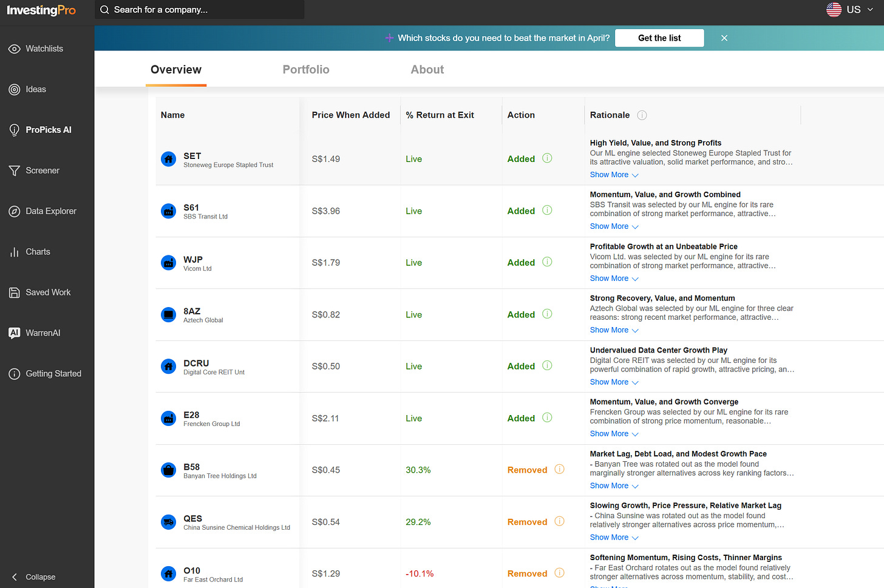Click the QES stock sector icon
Viewport: 884px width, 588px height.
(x=168, y=522)
